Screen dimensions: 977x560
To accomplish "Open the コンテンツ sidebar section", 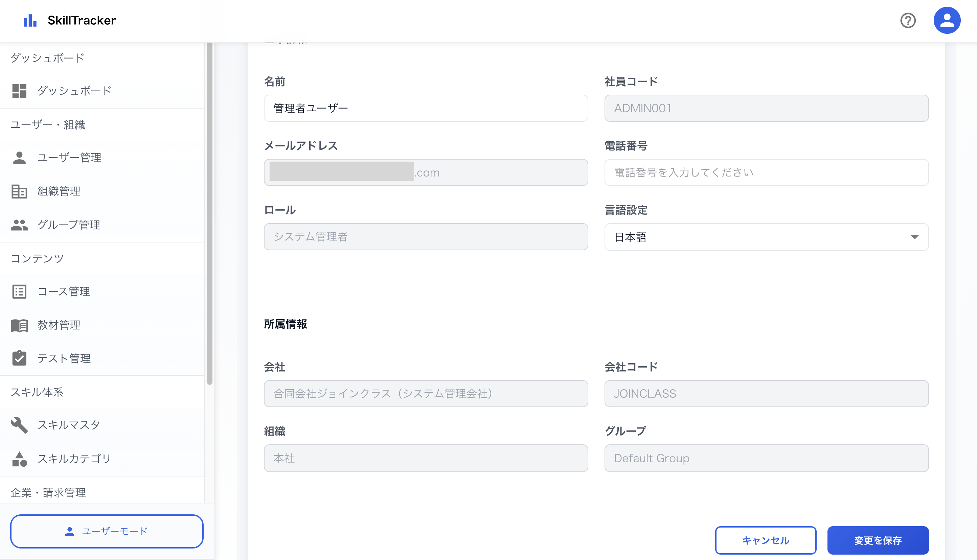I will pyautogui.click(x=37, y=258).
